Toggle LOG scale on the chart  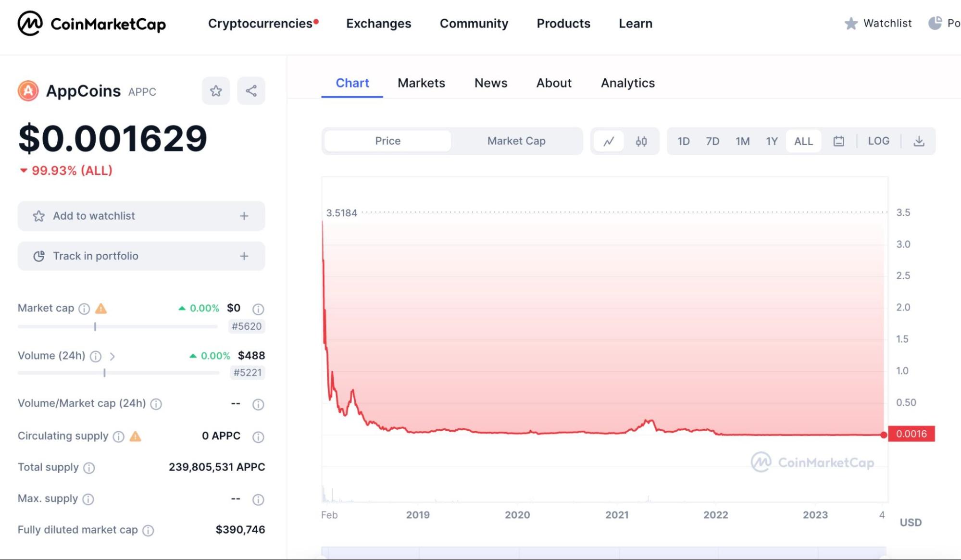coord(878,141)
